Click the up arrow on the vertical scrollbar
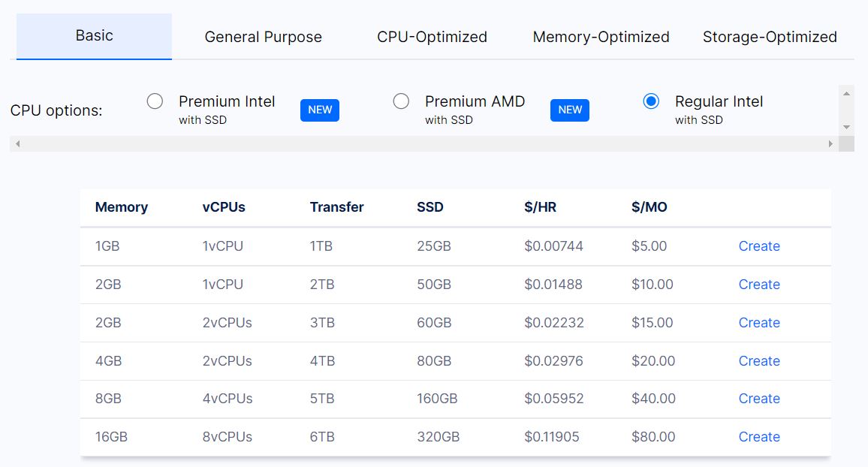This screenshot has height=467, width=868. (846, 93)
